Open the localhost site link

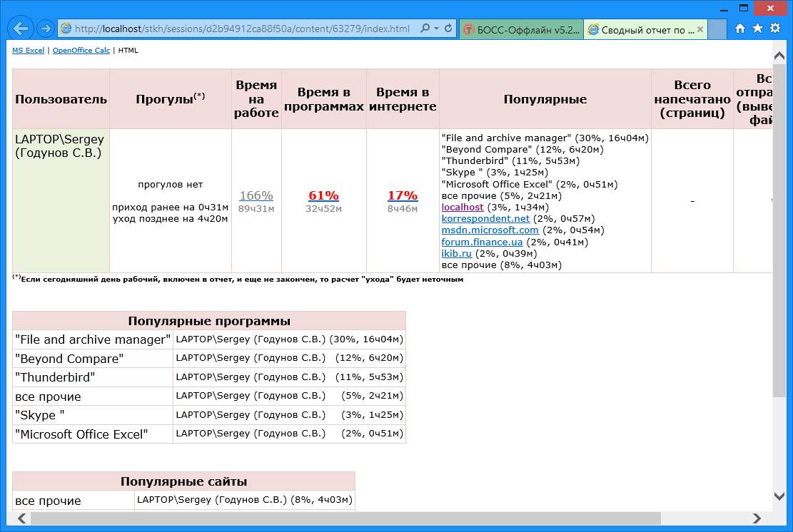pos(463,207)
